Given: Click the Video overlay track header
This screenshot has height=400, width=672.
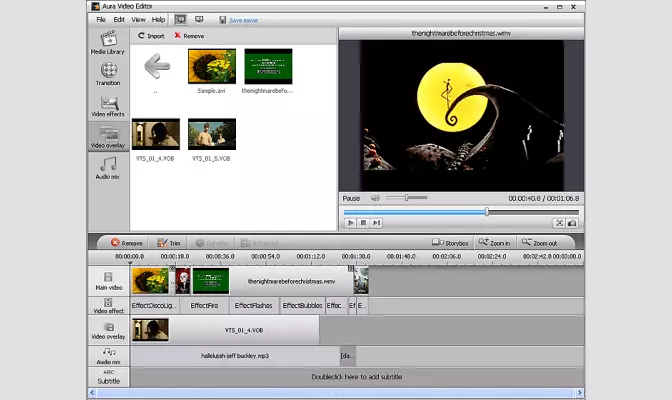Looking at the screenshot, I should (108, 331).
